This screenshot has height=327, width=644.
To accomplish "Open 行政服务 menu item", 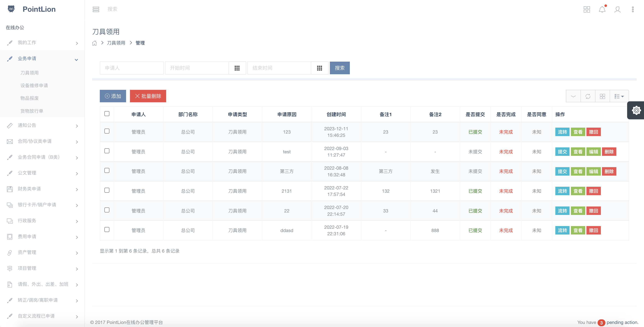I will click(42, 221).
